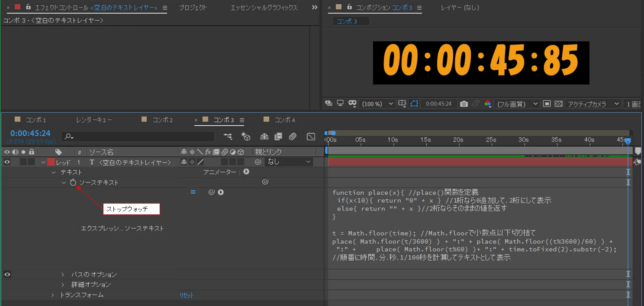The image size is (644, 306).
Task: Open コンポ 3 timeline panel menu
Action: tap(242, 120)
